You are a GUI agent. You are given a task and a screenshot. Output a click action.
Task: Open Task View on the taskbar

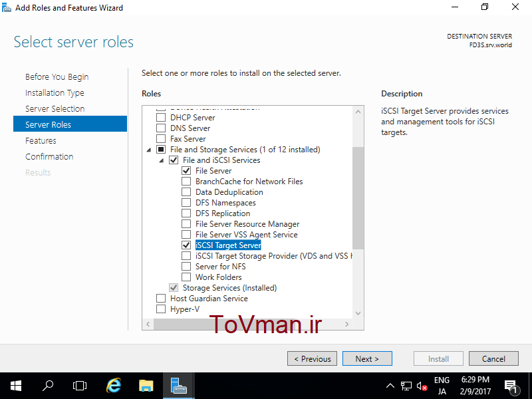(x=80, y=386)
